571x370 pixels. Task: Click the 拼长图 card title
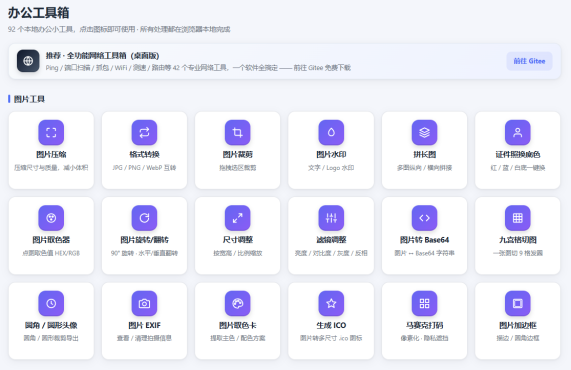(x=424, y=154)
